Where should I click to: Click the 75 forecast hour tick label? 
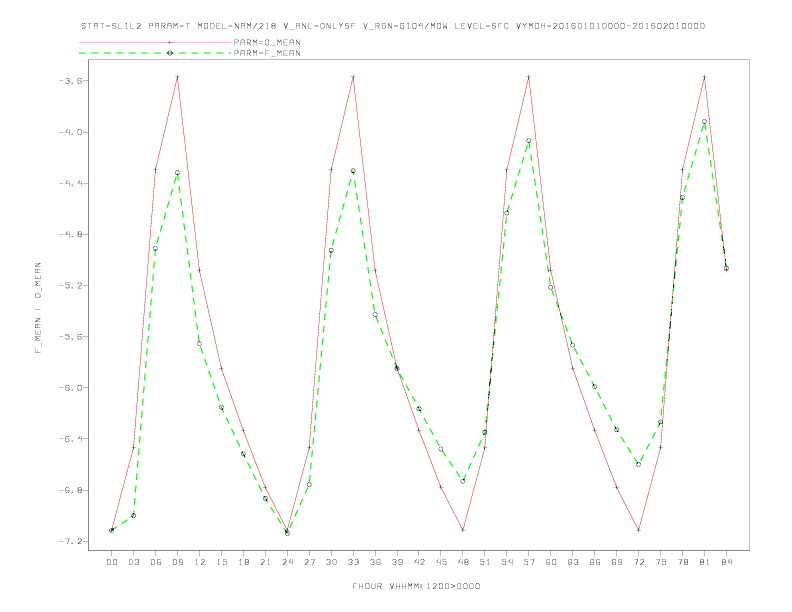point(661,562)
